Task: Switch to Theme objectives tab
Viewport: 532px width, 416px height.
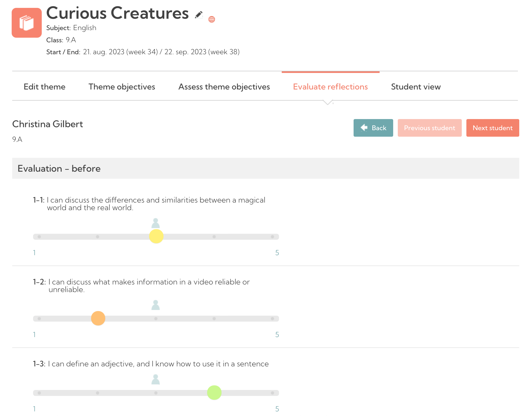Action: coord(122,87)
